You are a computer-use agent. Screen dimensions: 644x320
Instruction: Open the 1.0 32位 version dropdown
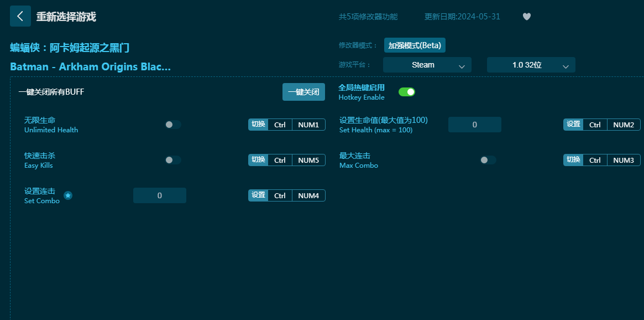531,65
